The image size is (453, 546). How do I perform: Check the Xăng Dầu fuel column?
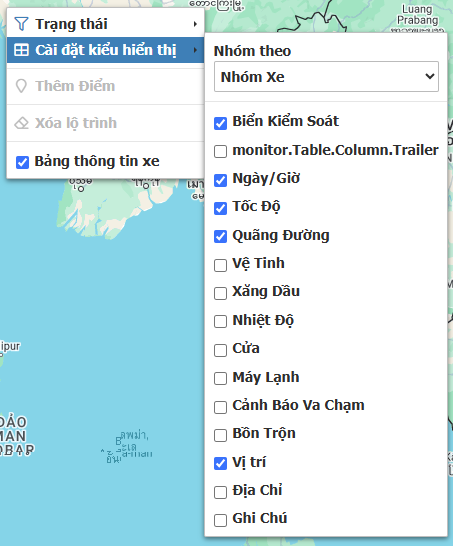(x=220, y=293)
